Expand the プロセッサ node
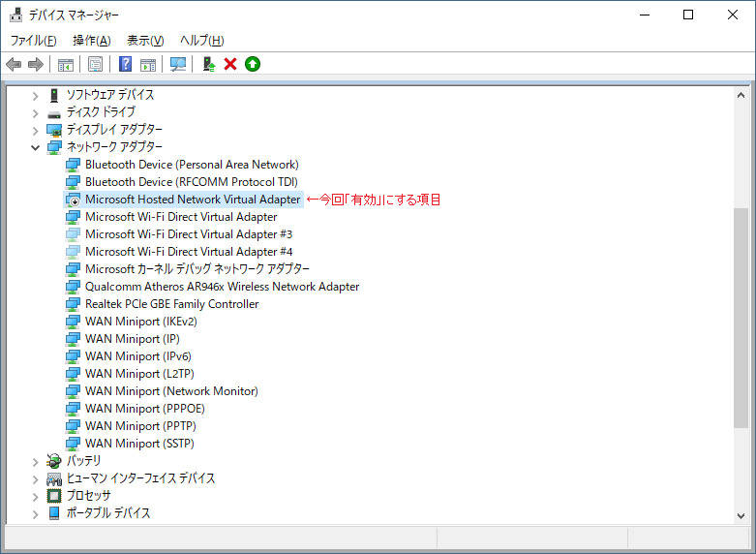 click(35, 497)
